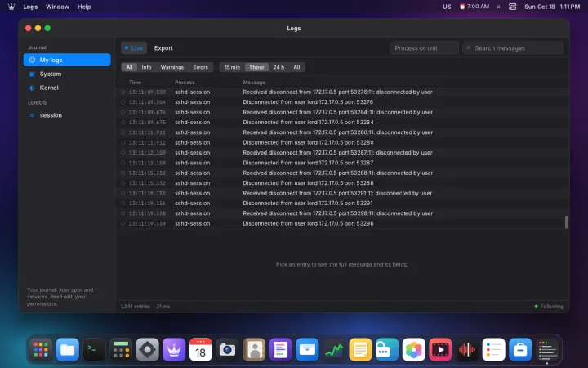This screenshot has height=368, width=588.
Task: Open Contacts from the dock
Action: tap(254, 350)
